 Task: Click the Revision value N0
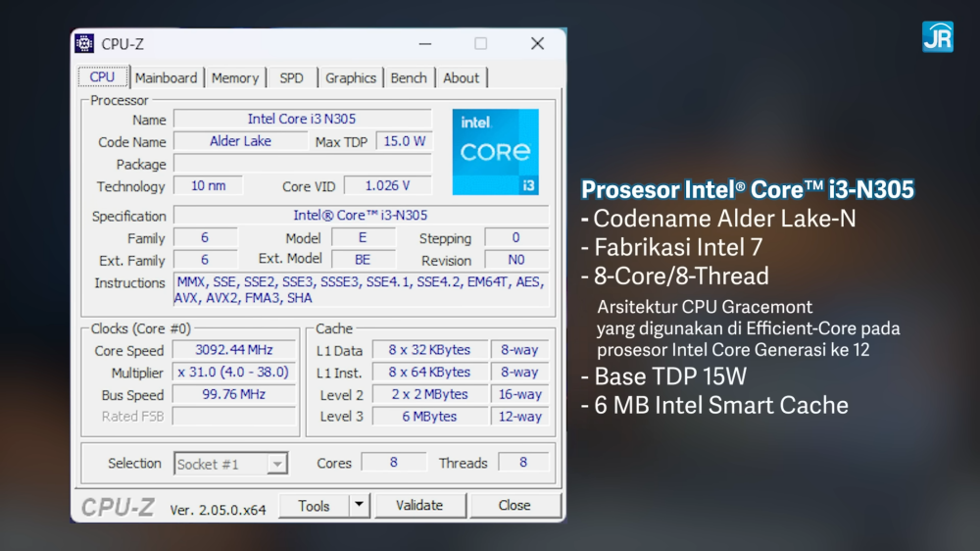pos(516,260)
